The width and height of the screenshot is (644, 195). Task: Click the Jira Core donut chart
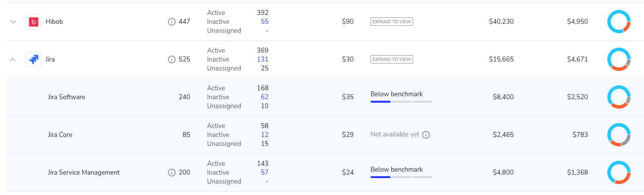pos(619,135)
